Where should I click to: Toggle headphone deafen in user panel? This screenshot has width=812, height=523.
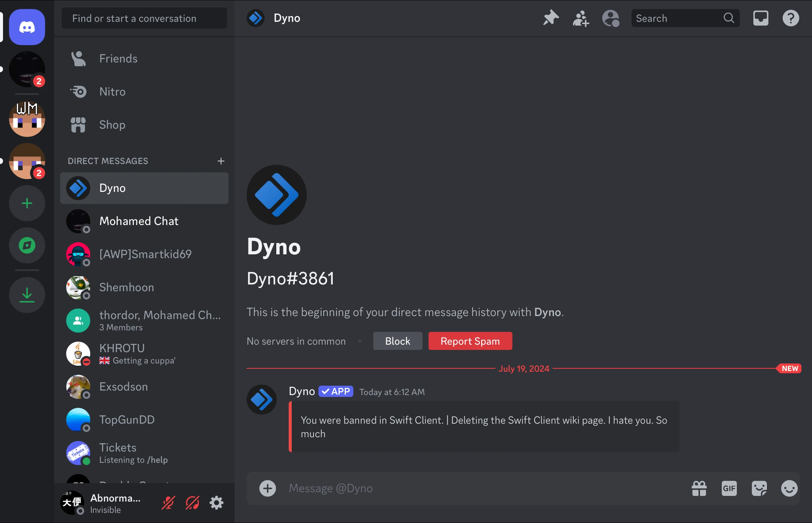(x=192, y=503)
